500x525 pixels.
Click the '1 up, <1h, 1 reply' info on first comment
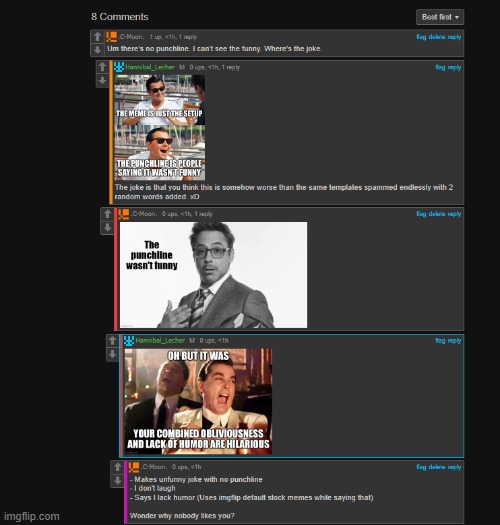173,37
